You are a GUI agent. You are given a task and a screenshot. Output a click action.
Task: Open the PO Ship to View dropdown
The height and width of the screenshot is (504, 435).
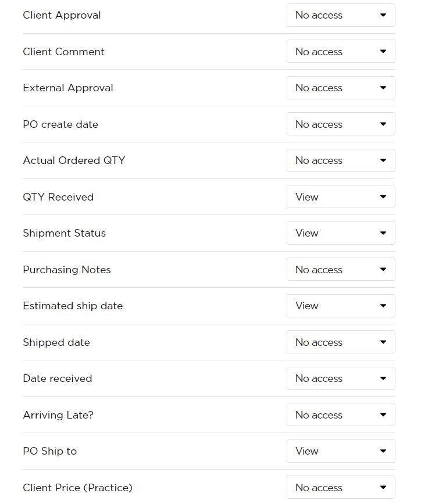pos(341,451)
